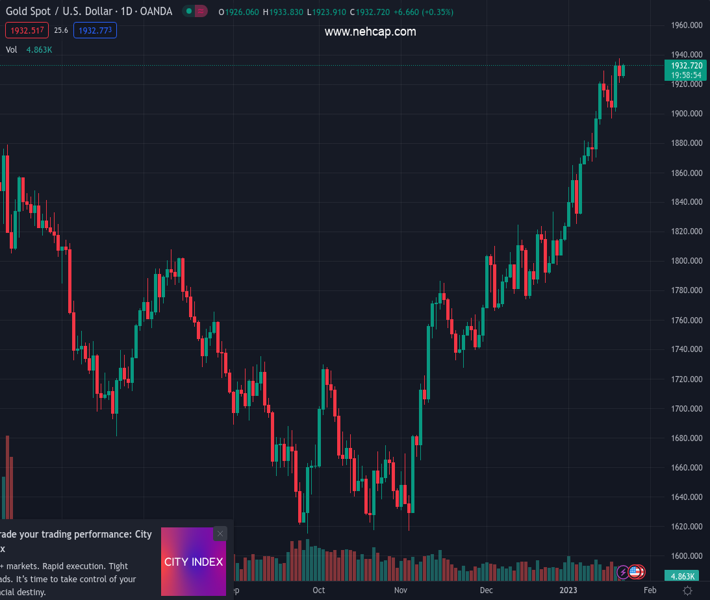Screen dimensions: 710x600
Task: Click the US flag economic event icon
Action: click(636, 572)
